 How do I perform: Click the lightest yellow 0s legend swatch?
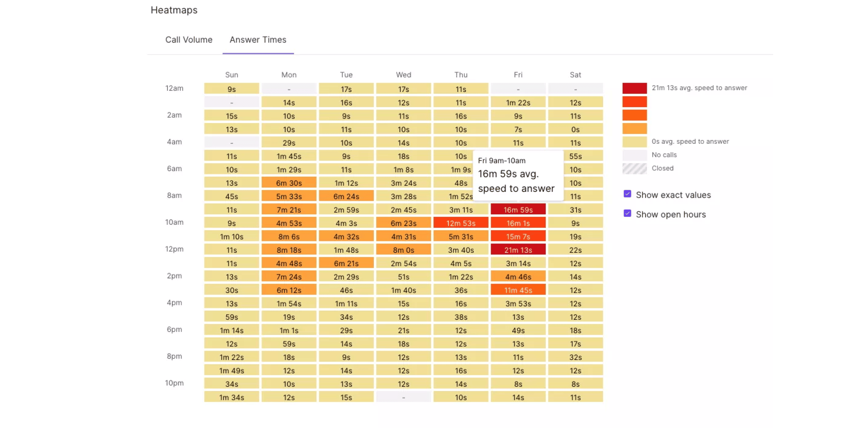(634, 142)
